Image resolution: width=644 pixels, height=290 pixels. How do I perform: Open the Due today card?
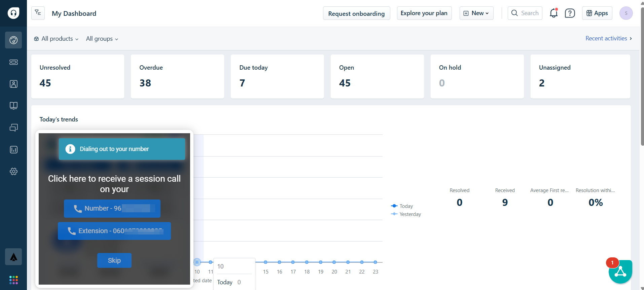(277, 76)
